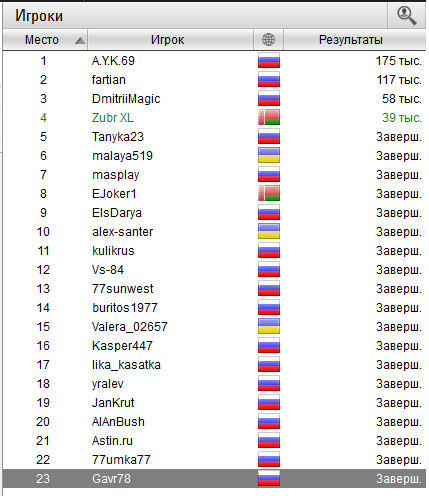Image resolution: width=429 pixels, height=496 pixels.
Task: Click Ukraine flag beside Valera_02657
Action: click(269, 327)
